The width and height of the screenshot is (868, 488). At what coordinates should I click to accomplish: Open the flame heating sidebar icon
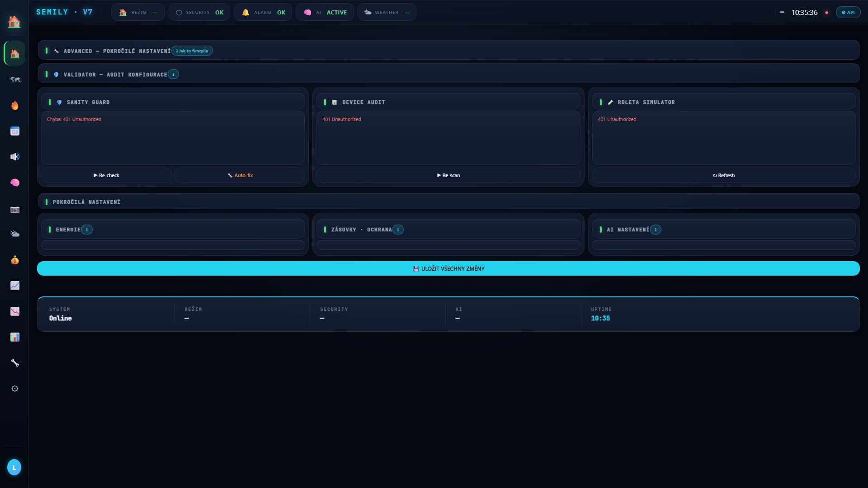coord(15,105)
